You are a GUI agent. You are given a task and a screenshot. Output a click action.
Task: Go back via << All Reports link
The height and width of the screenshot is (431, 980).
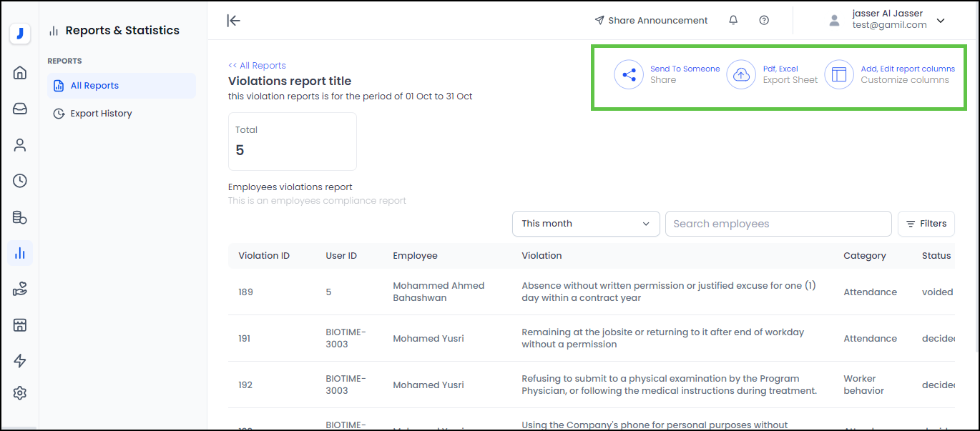click(x=257, y=66)
